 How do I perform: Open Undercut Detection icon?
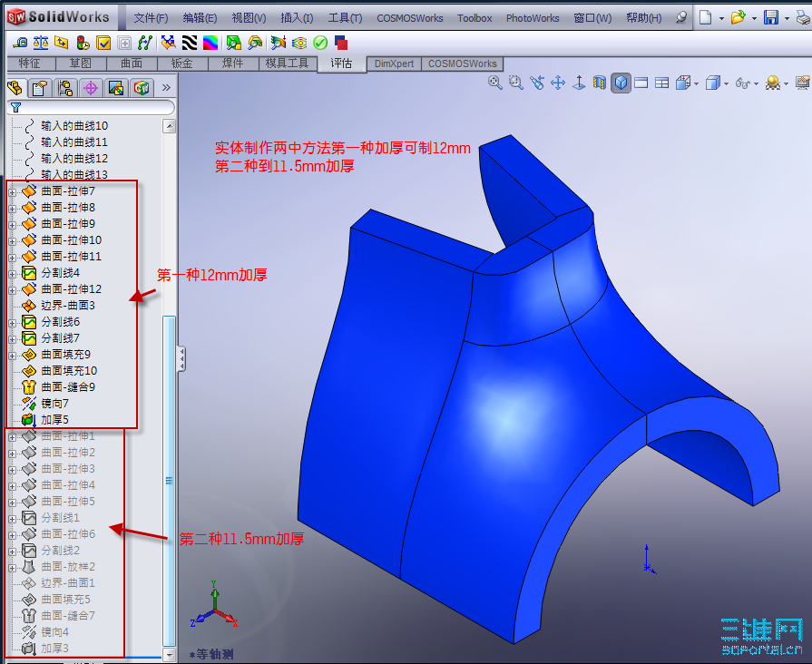[x=255, y=43]
